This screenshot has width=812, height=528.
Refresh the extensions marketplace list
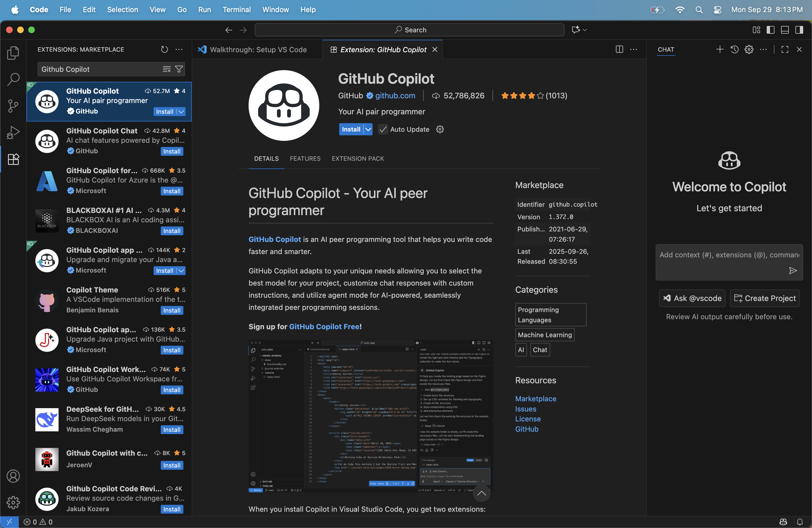(164, 49)
